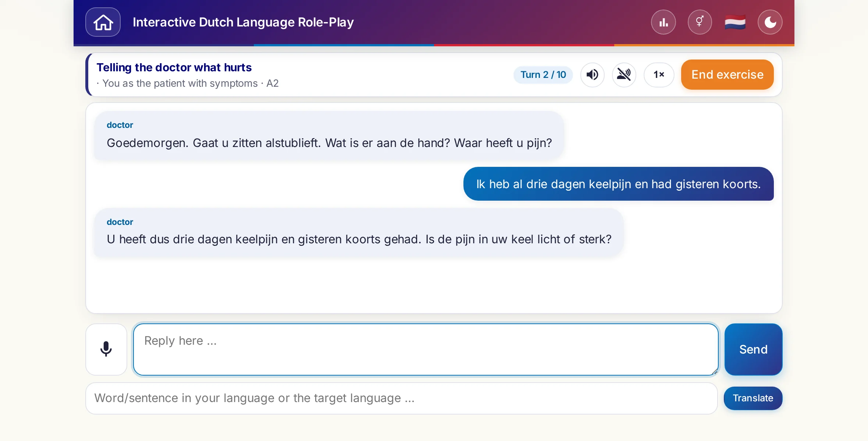Focus the Reply here text field

(x=426, y=349)
